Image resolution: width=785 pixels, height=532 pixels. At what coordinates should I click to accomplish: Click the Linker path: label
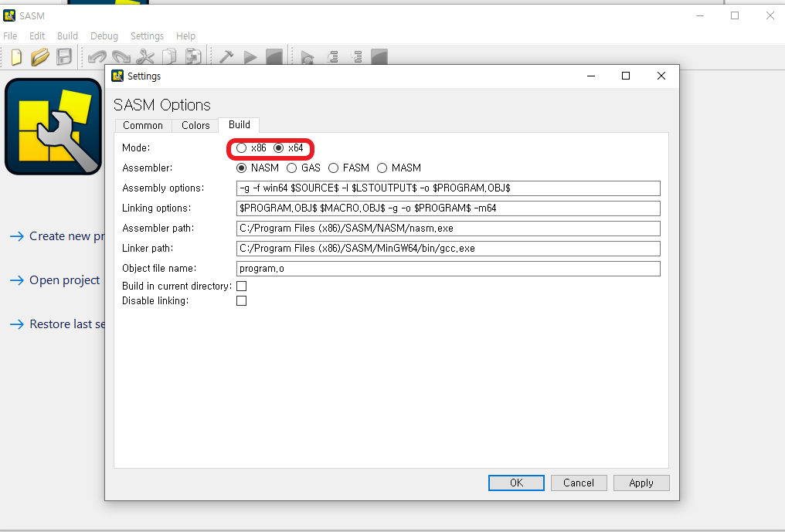148,248
